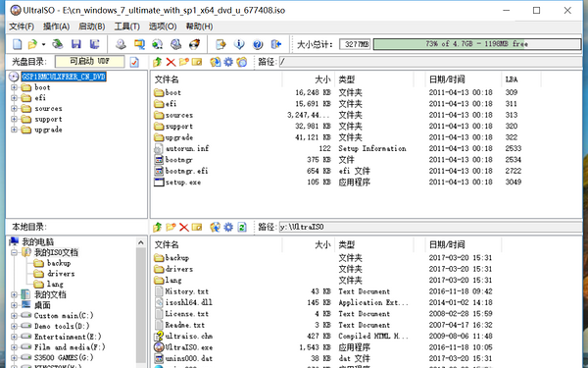
Task: Sort ISO files by 大小 column header
Action: (309, 79)
